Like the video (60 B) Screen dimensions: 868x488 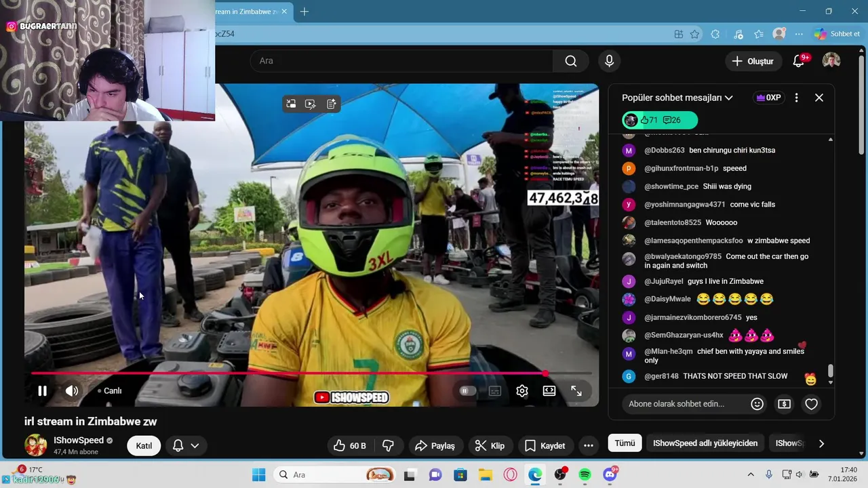(350, 445)
